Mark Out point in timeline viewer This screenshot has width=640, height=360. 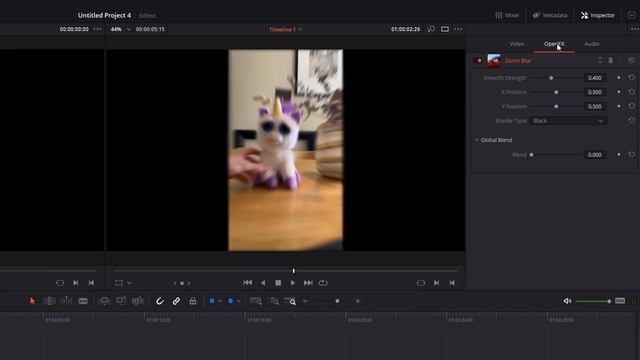[452, 283]
